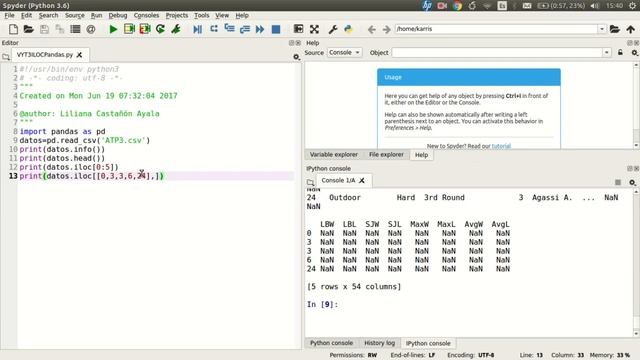Open the Consoles menu
640x360 pixels.
point(146,15)
